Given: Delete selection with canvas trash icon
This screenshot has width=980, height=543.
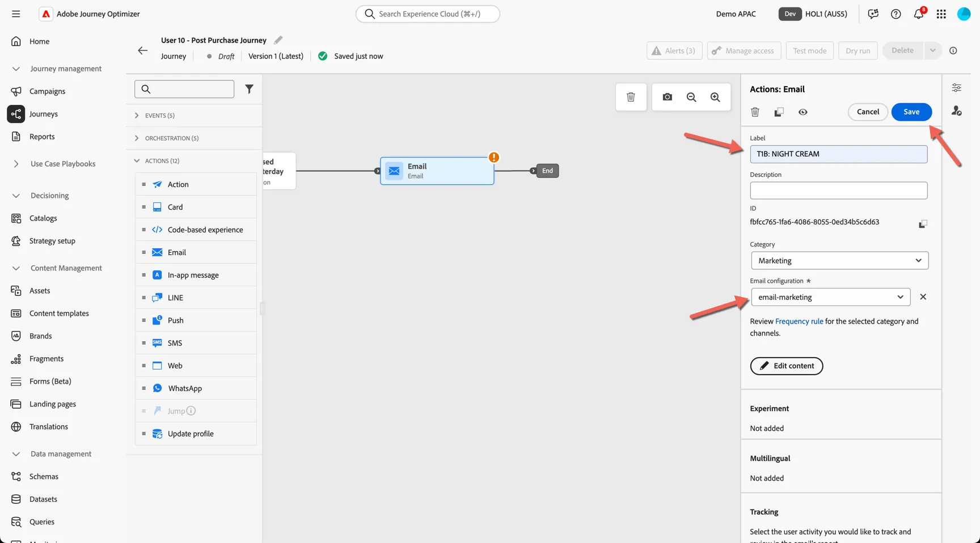Looking at the screenshot, I should tap(631, 97).
